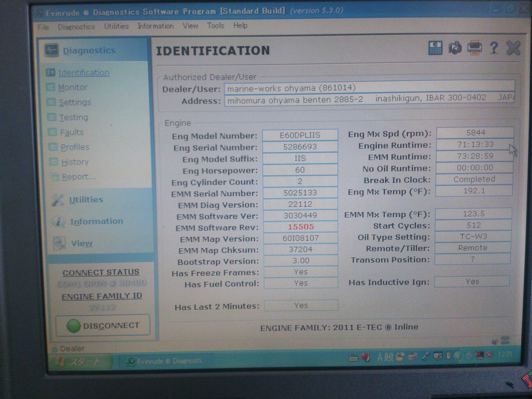The height and width of the screenshot is (399, 532).
Task: Open the Diagnostics menu in menu bar
Action: coord(76,27)
